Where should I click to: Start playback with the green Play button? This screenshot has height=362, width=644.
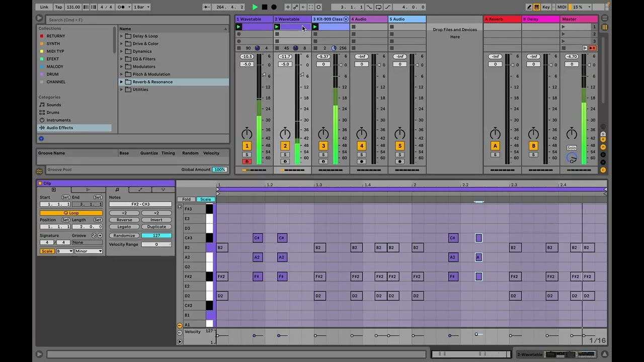point(255,7)
